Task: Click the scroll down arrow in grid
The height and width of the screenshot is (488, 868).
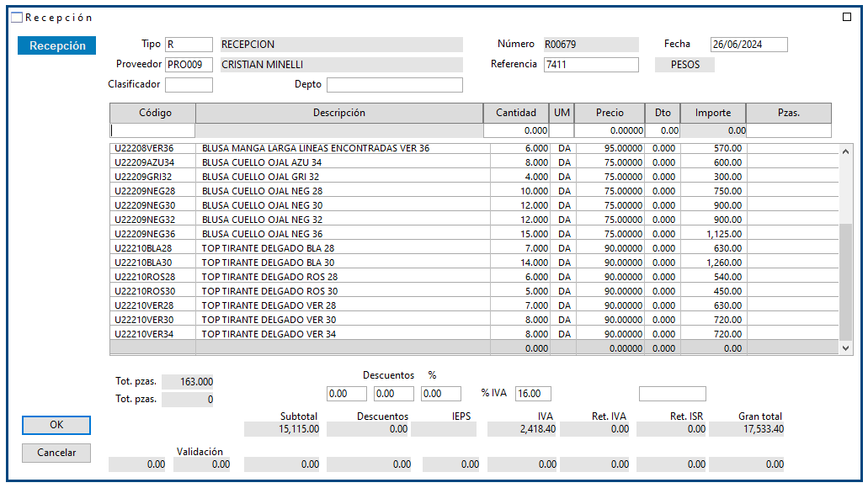Action: 846,347
